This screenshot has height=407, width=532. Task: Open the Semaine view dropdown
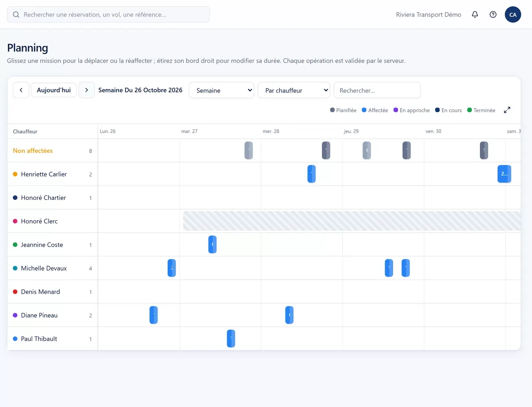click(222, 90)
